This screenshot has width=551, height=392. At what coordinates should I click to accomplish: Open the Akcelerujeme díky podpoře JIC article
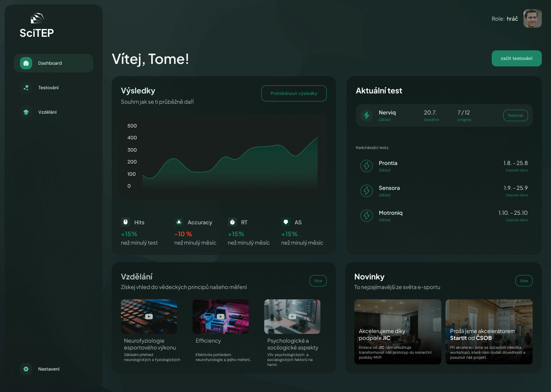(398, 332)
